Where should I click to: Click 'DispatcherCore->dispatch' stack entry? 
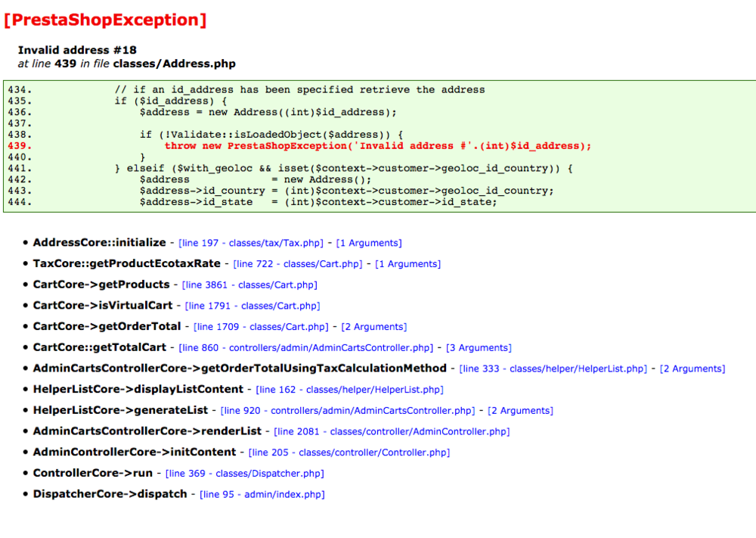click(110, 494)
